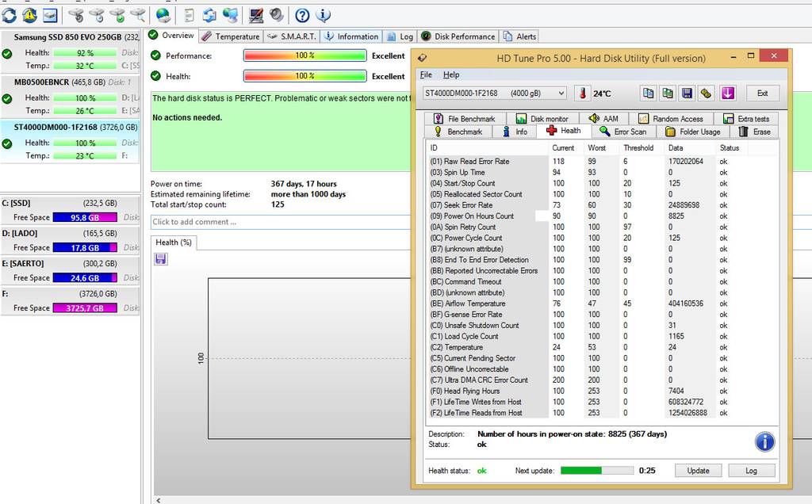
Task: Click the info speech bubble toolbar icon
Action: coord(324,16)
